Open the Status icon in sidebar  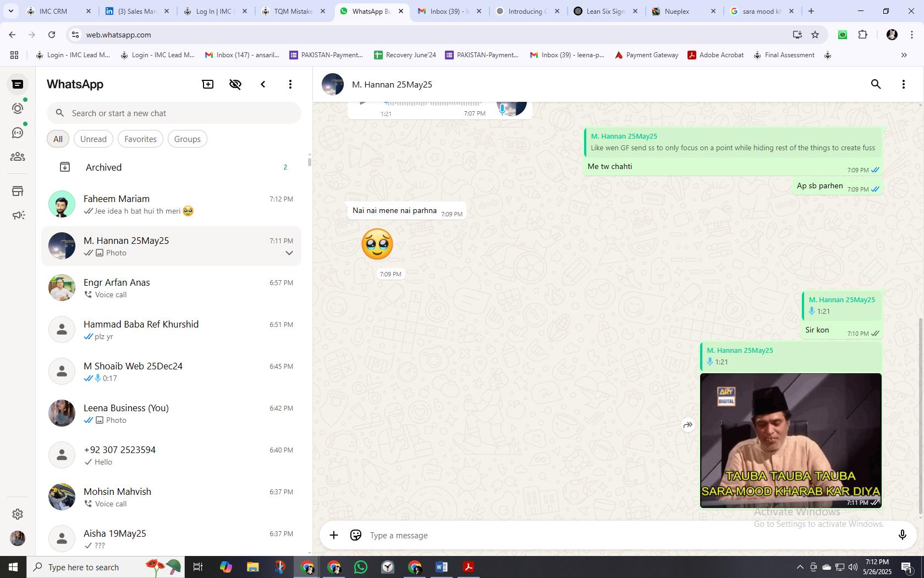click(x=18, y=108)
